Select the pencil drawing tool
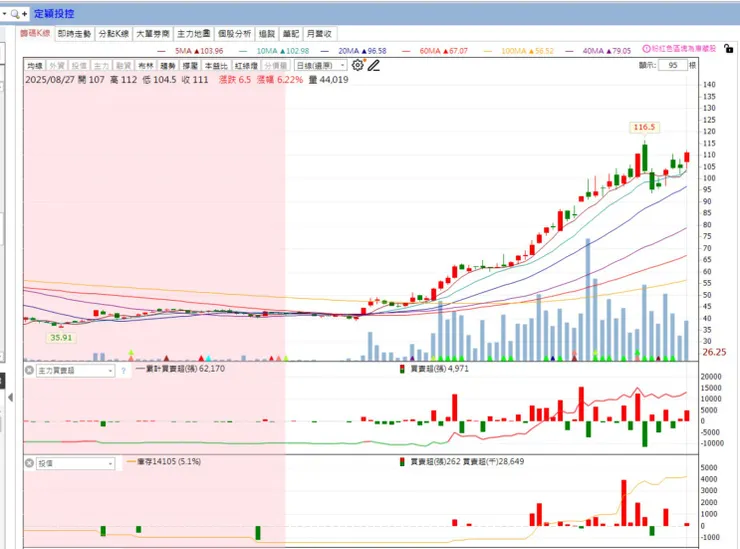Image resolution: width=740 pixels, height=549 pixels. point(374,65)
